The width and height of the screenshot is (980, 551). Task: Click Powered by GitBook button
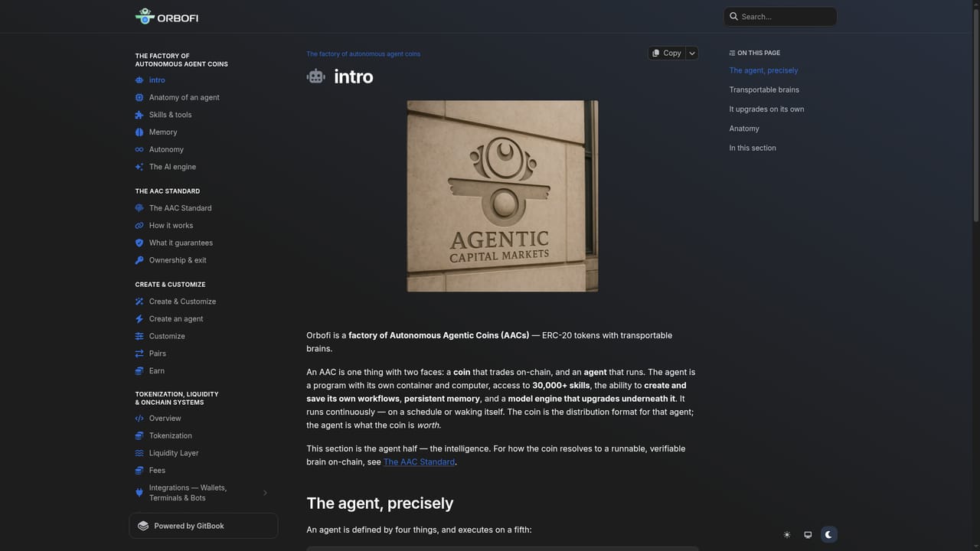[x=204, y=526]
